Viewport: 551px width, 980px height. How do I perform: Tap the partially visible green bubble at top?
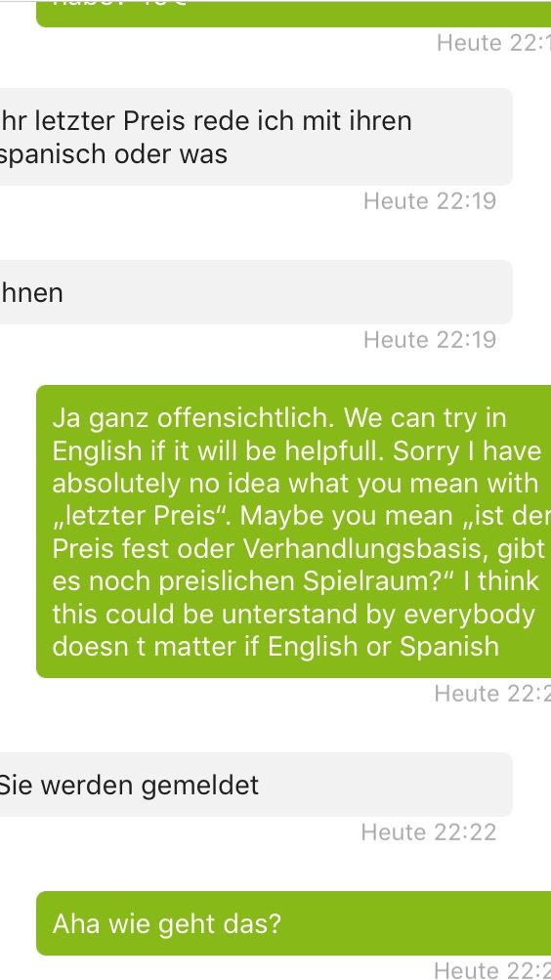coord(294,13)
